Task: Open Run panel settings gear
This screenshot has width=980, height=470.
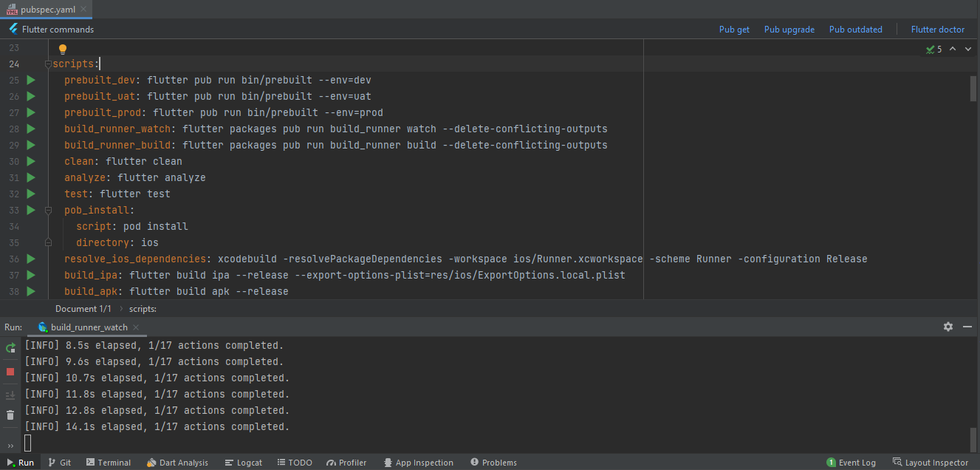Action: click(948, 327)
